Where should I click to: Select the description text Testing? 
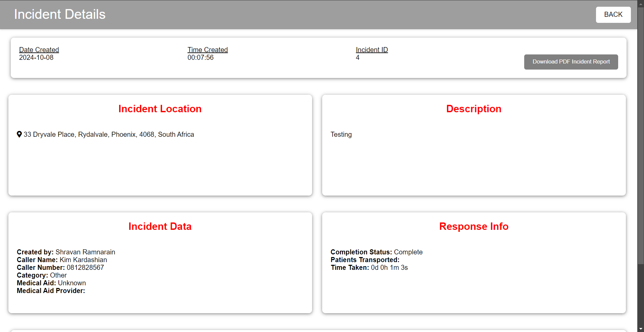341,134
